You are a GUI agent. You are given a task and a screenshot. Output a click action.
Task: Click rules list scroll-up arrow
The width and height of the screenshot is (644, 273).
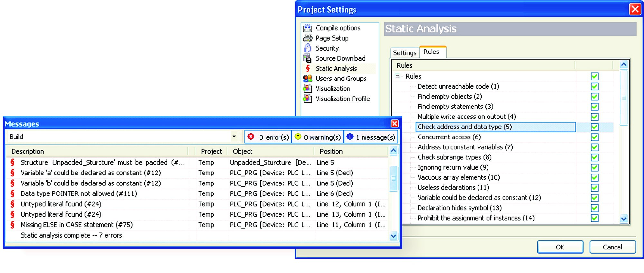(x=624, y=65)
